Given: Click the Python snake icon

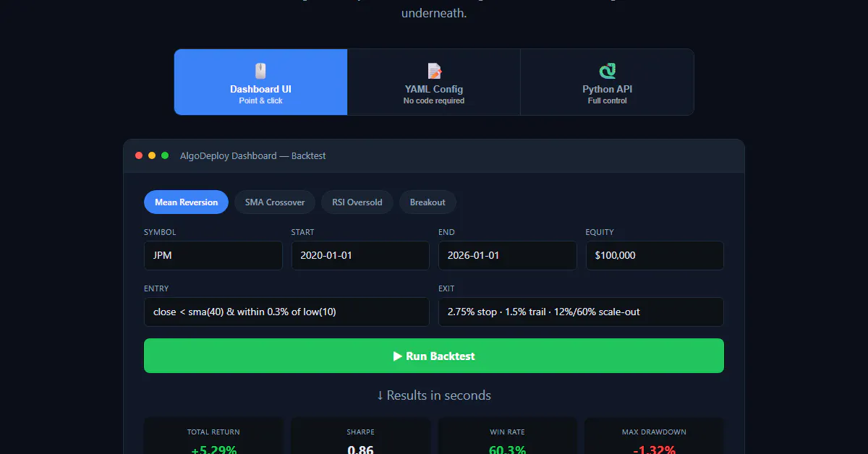Looking at the screenshot, I should pos(608,71).
